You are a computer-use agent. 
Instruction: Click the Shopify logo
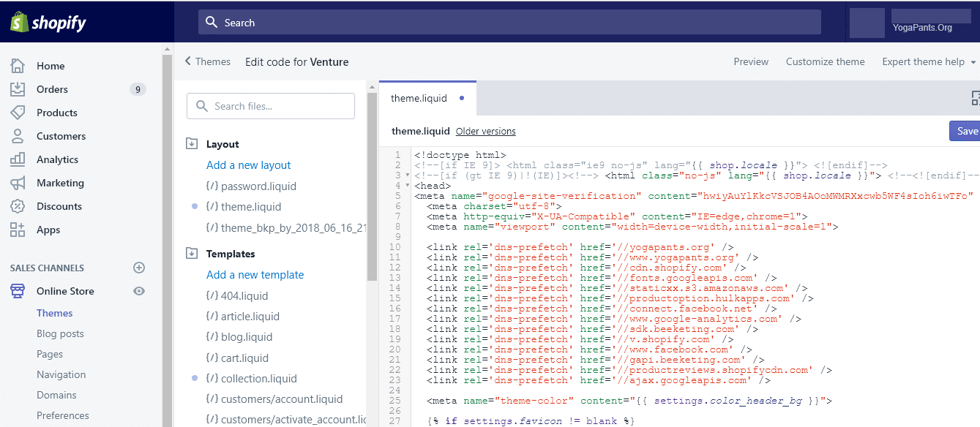(x=48, y=23)
